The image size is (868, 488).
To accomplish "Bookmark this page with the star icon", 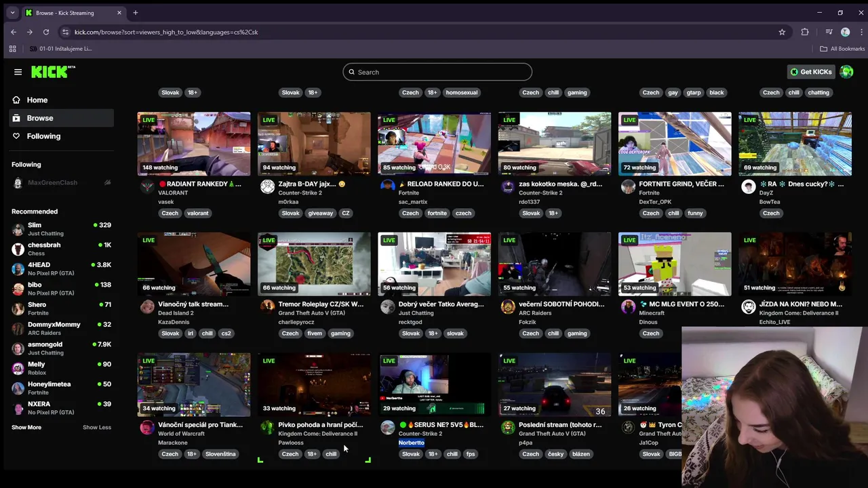I will [x=782, y=32].
